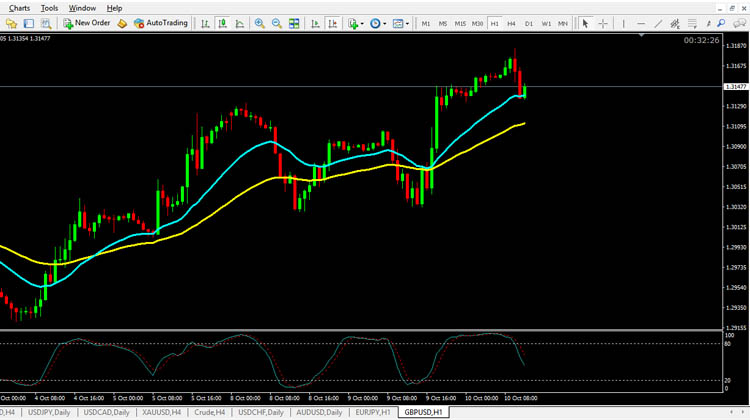The height and width of the screenshot is (420, 750).
Task: Switch to the Crude,H4 chart tab
Action: point(210,412)
